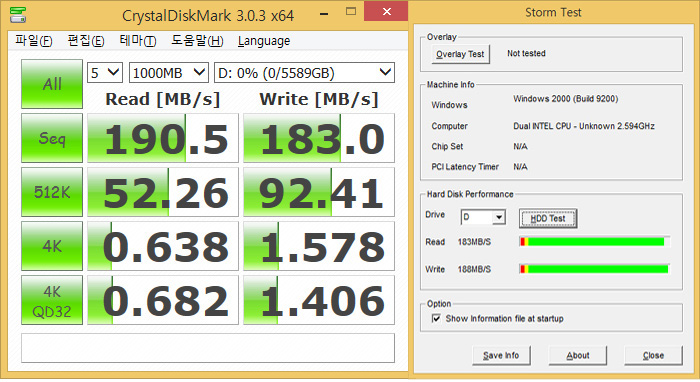Toggle Show Information file at startup checkbox

click(x=436, y=318)
